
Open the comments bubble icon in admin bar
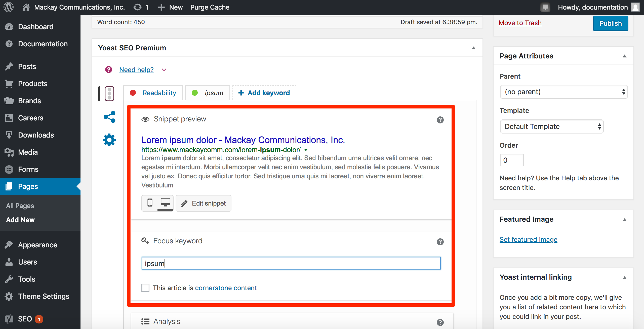coord(545,7)
